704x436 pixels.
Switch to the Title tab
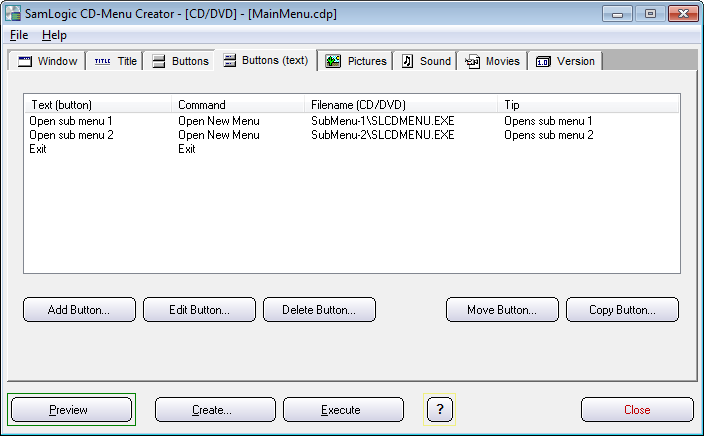[114, 61]
